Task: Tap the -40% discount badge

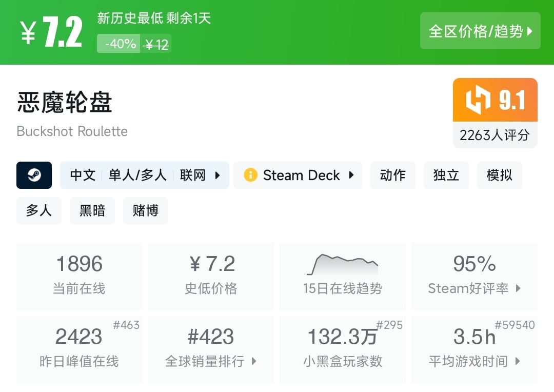Action: 120,44
